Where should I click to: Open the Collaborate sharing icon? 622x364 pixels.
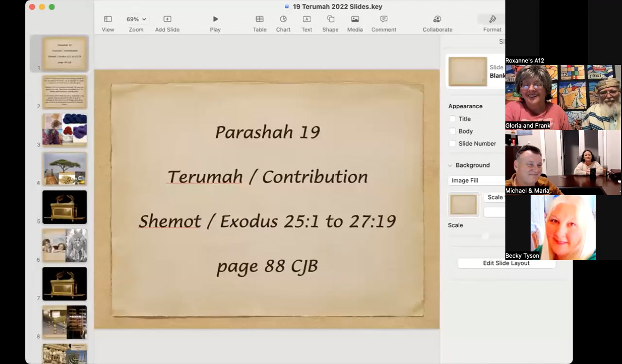437,19
